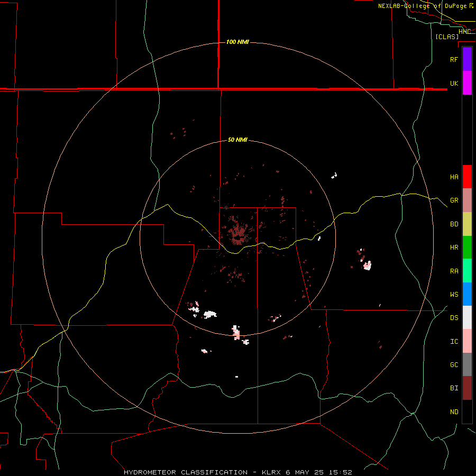The width and height of the screenshot is (476, 476).
Task: Click the bright green RA swatch
Action: click(x=467, y=271)
